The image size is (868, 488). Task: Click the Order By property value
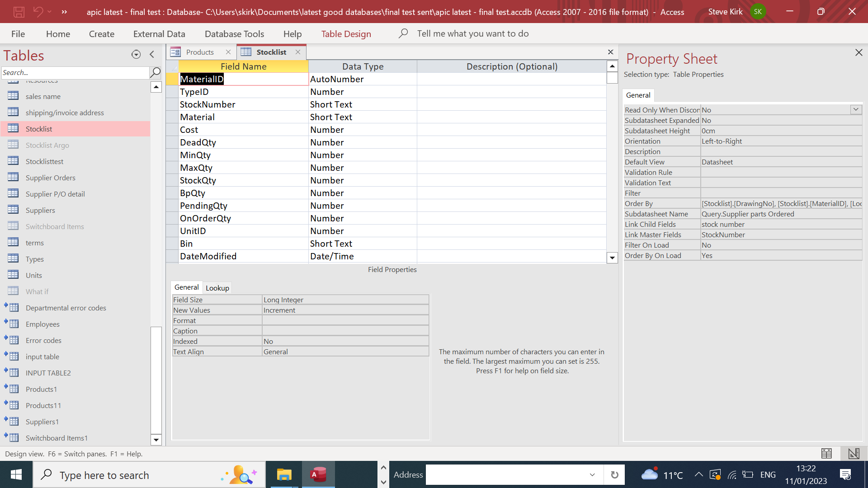point(781,204)
